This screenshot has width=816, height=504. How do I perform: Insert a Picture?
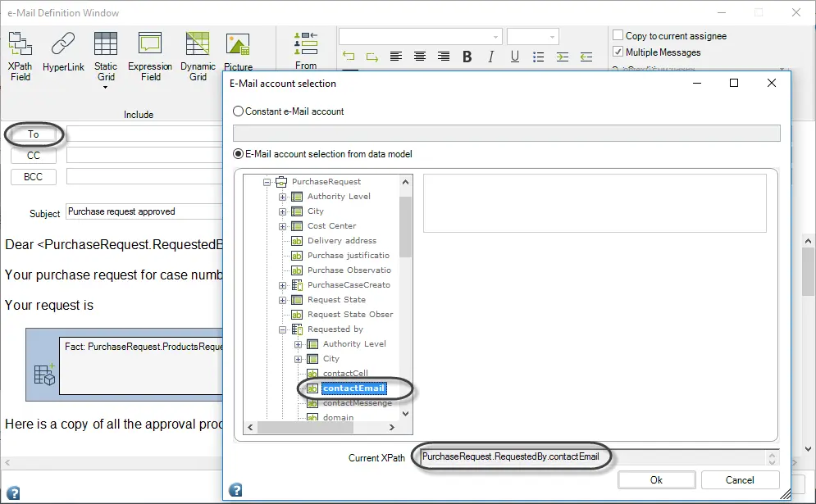point(238,52)
